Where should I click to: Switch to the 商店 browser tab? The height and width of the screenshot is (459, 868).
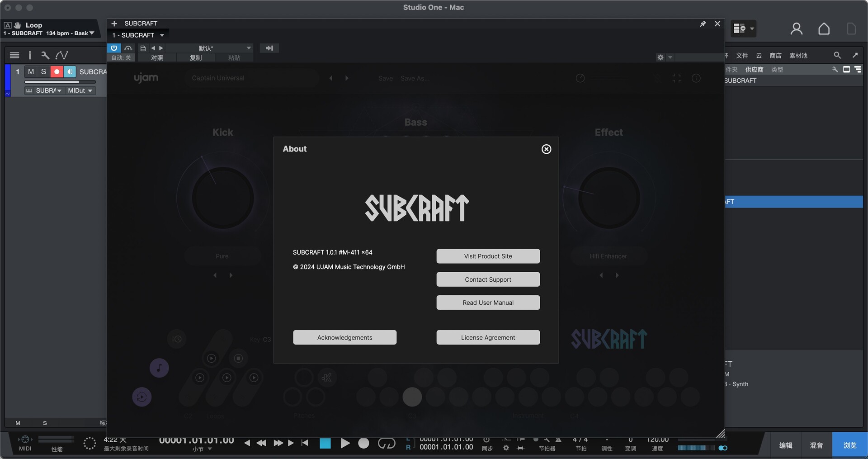click(x=775, y=55)
